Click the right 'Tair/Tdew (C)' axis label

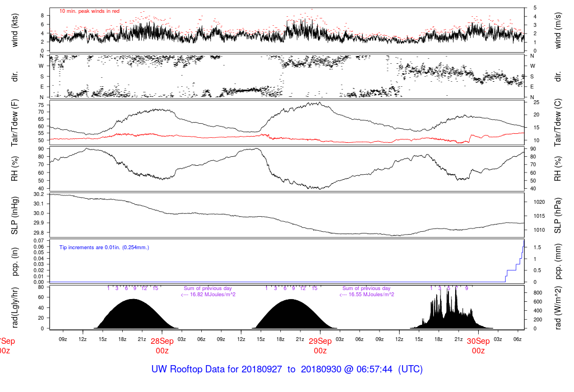558,123
